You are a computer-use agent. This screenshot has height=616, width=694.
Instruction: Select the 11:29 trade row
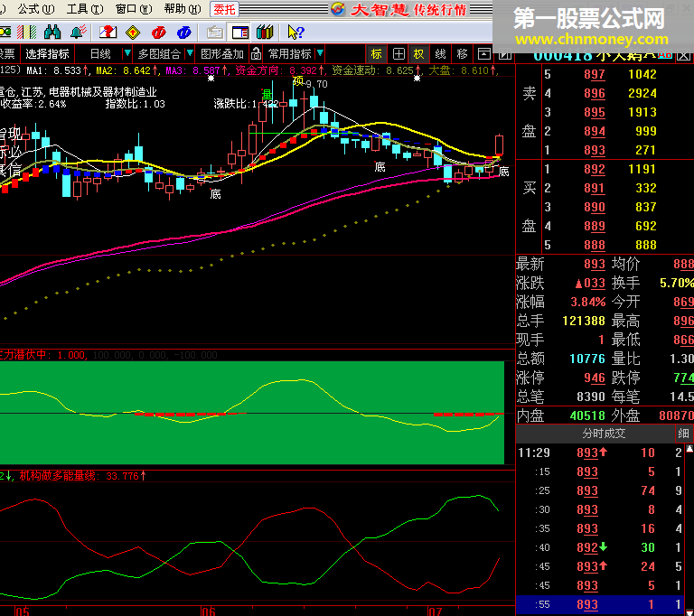601,453
